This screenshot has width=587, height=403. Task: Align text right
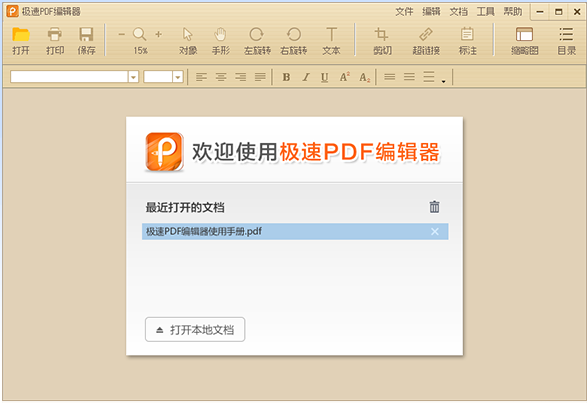(240, 77)
